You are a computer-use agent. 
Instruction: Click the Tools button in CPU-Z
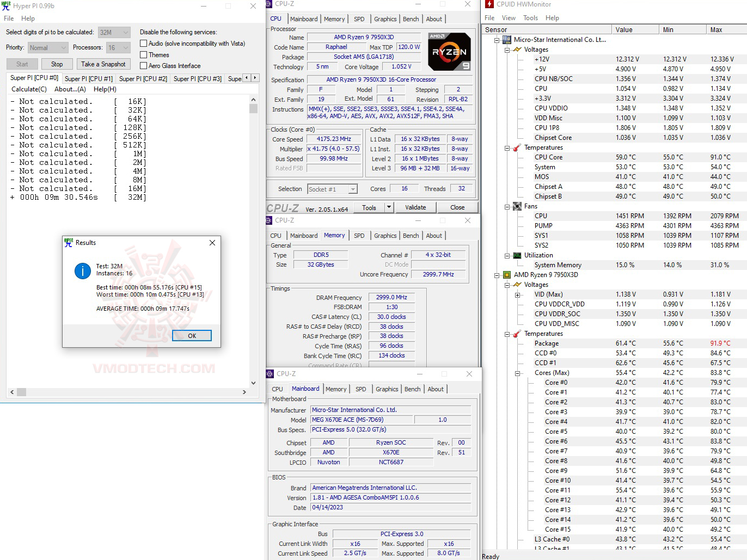tap(369, 207)
